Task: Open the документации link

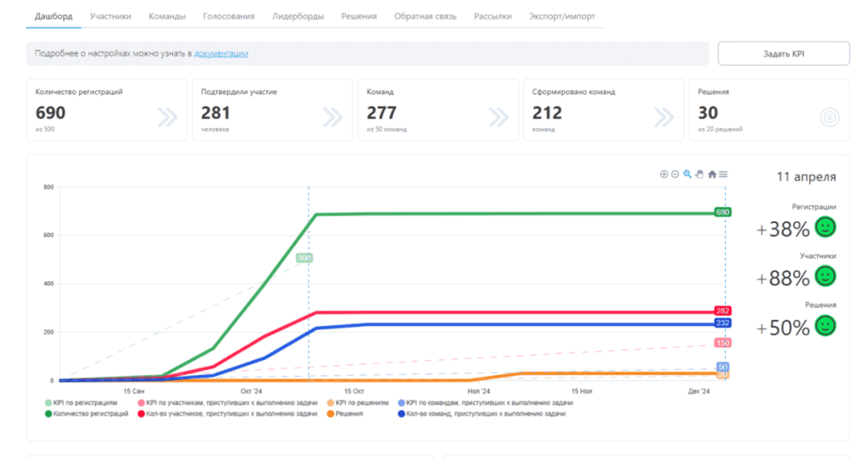Action: point(220,53)
